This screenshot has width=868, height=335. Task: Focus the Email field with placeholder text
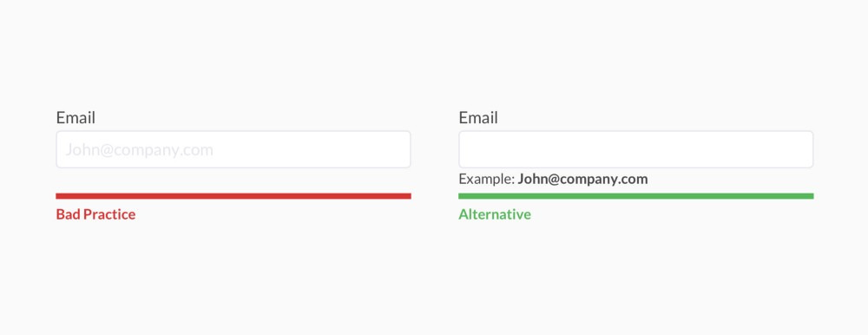point(233,149)
